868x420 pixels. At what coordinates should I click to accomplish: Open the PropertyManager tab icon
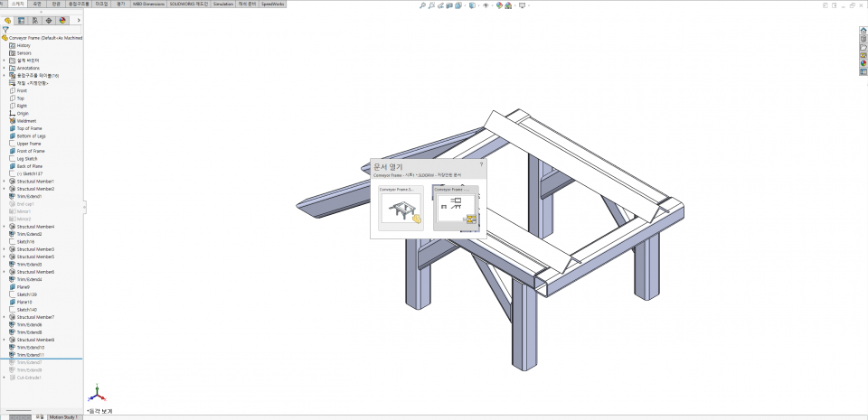click(x=21, y=21)
